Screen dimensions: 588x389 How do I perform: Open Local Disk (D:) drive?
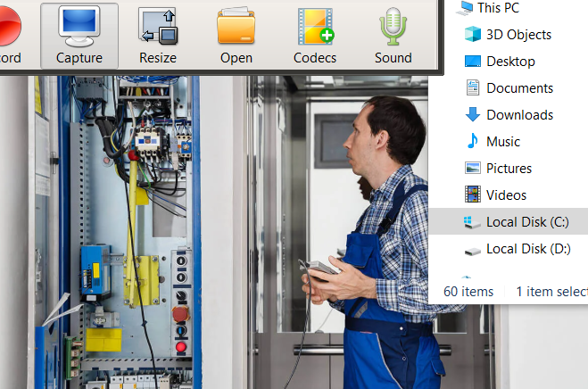pos(528,249)
